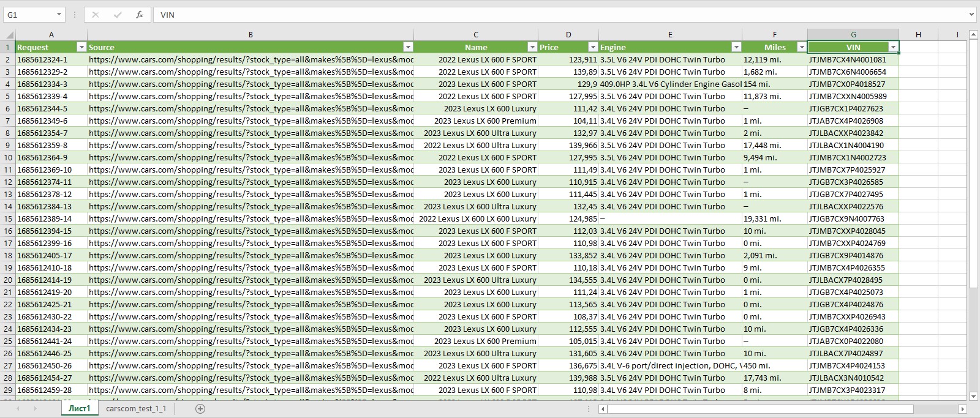Select row 2 header

(x=8, y=59)
